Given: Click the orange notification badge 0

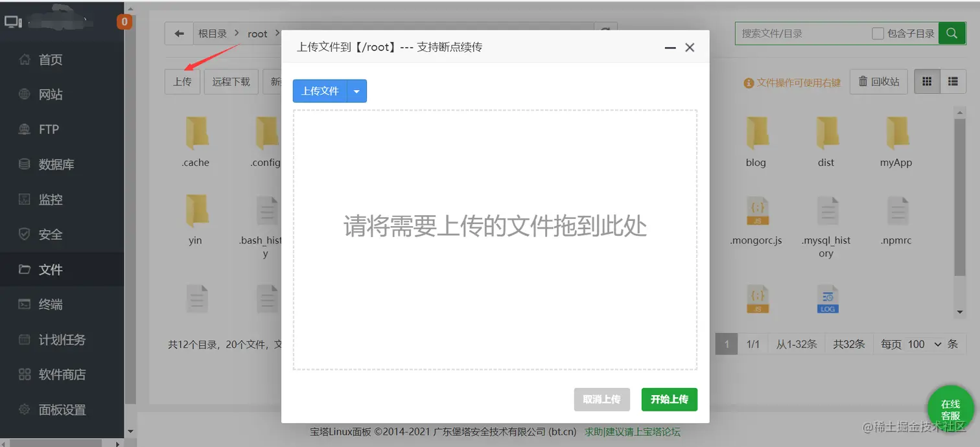Looking at the screenshot, I should [x=124, y=22].
